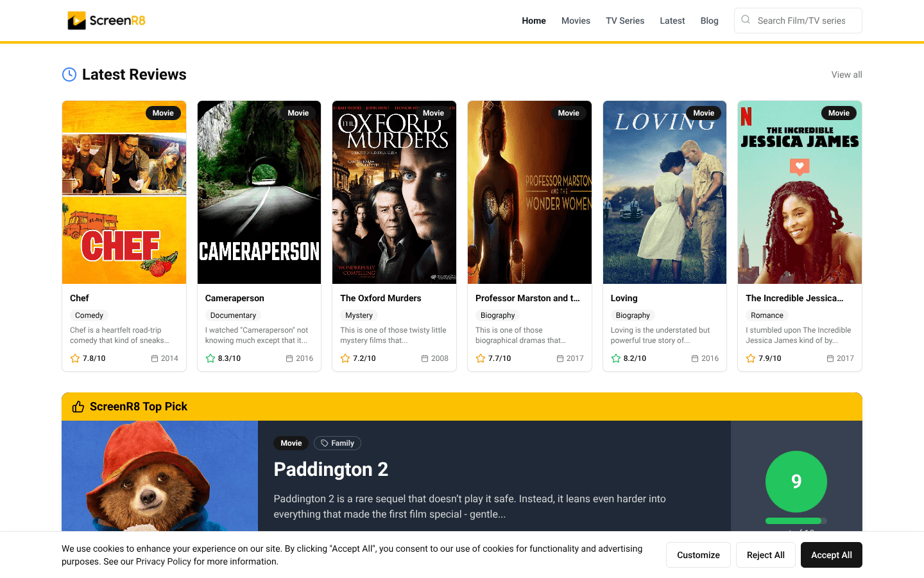Click the ScreenR8 logo icon
The image size is (924, 578).
tap(76, 21)
